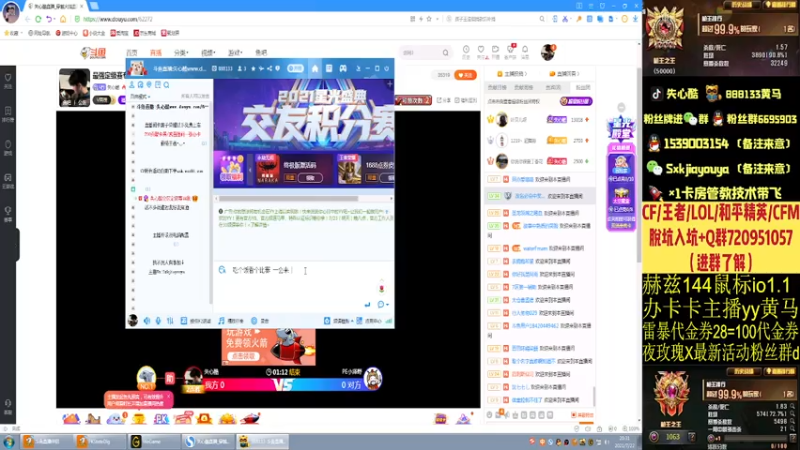Click the signal strength indicator in the YY bottom bar
Viewport: 800px width, 450px height.
[x=389, y=321]
